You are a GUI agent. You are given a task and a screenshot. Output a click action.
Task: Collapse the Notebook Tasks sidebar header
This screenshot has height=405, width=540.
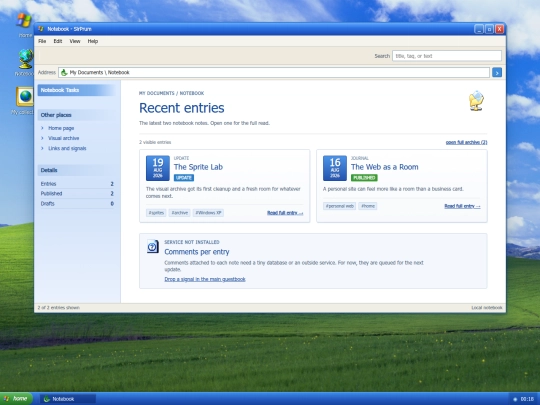pos(76,90)
